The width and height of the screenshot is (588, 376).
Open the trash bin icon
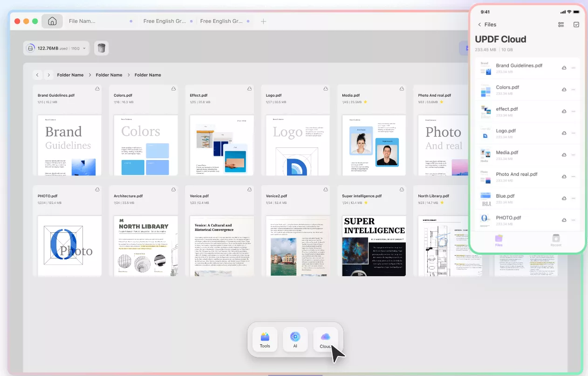coord(101,48)
